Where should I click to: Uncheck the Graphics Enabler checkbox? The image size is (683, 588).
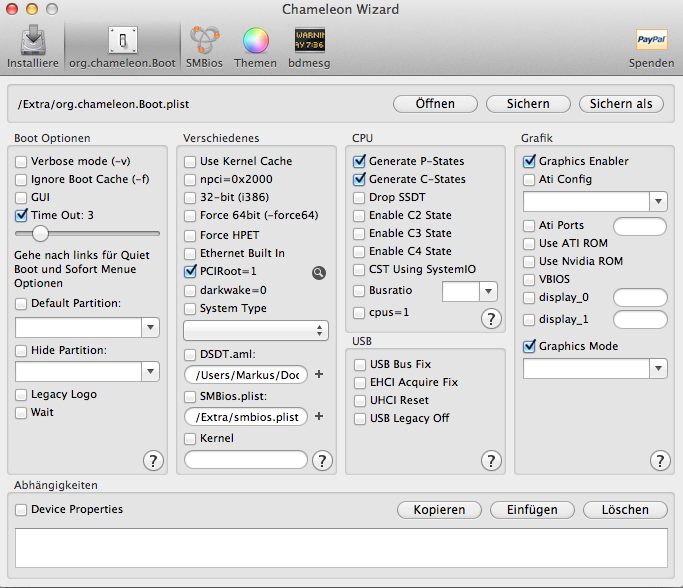tap(530, 161)
